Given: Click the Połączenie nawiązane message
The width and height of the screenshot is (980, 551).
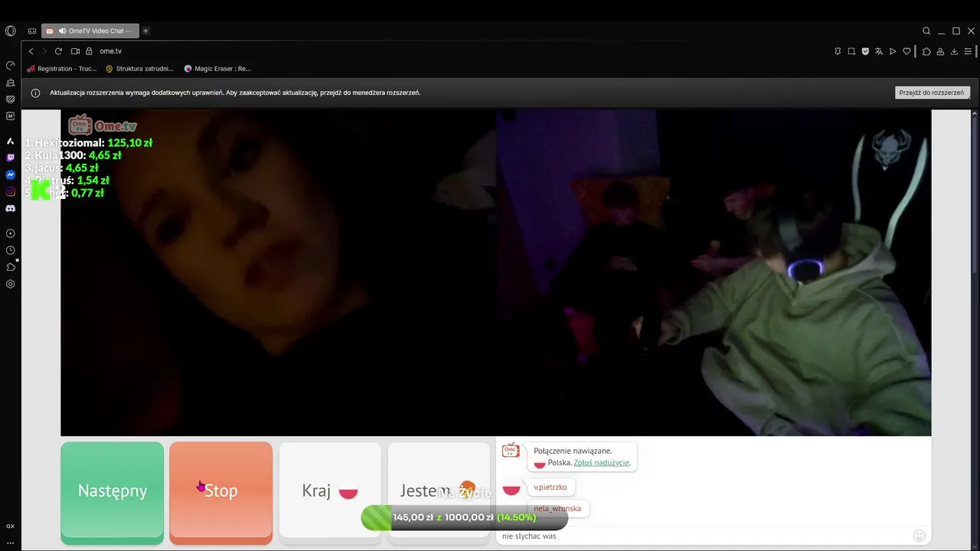Looking at the screenshot, I should click(x=582, y=457).
